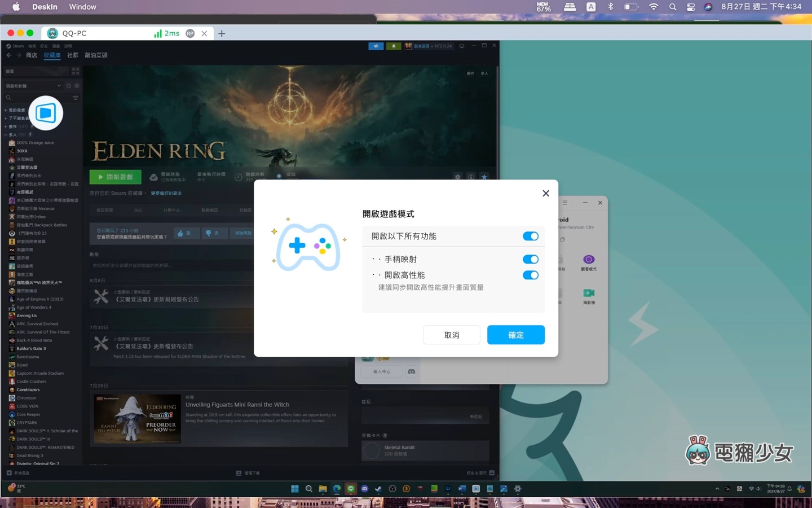Open Discord from the Windows taskbar
Screen dimensions: 812x508
point(365,489)
